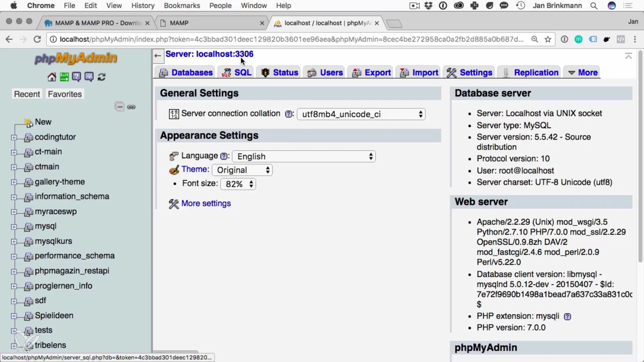Open the SQL tab
The width and height of the screenshot is (644, 362).
point(236,72)
